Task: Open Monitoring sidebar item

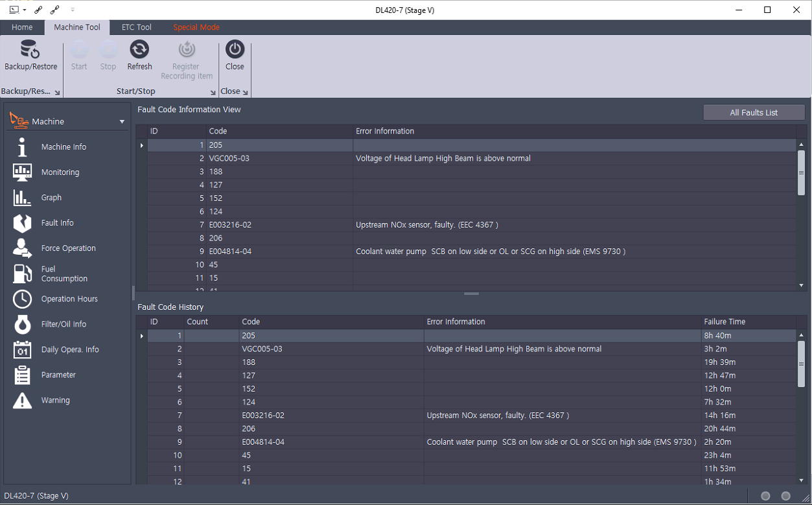Action: pyautogui.click(x=60, y=172)
